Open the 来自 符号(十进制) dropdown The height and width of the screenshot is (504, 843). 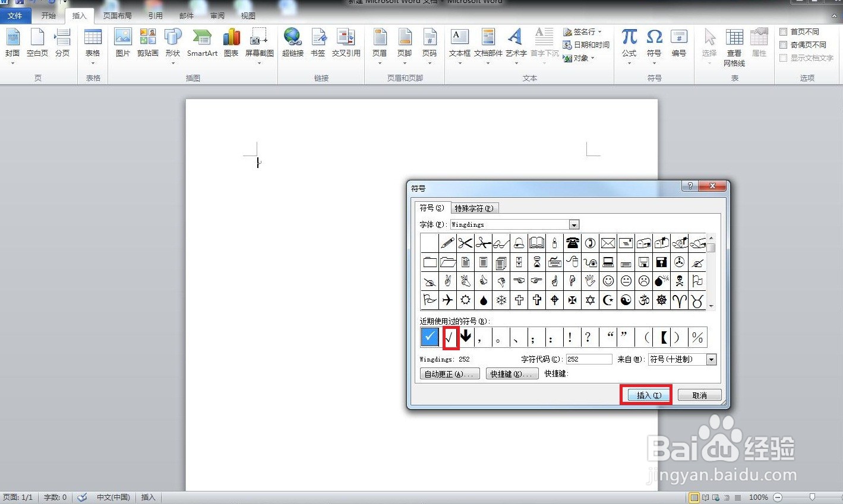tap(711, 359)
